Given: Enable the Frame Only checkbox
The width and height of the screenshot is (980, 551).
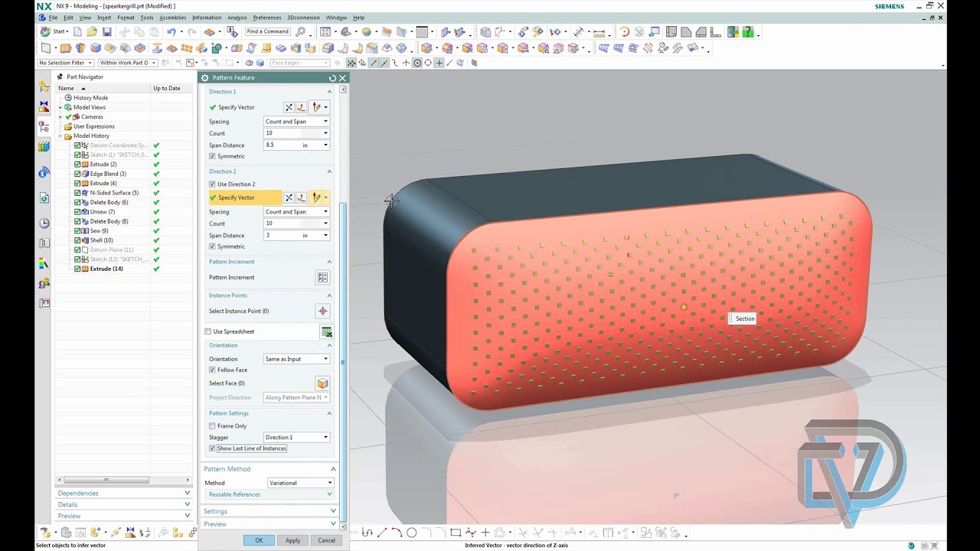Looking at the screenshot, I should (212, 425).
